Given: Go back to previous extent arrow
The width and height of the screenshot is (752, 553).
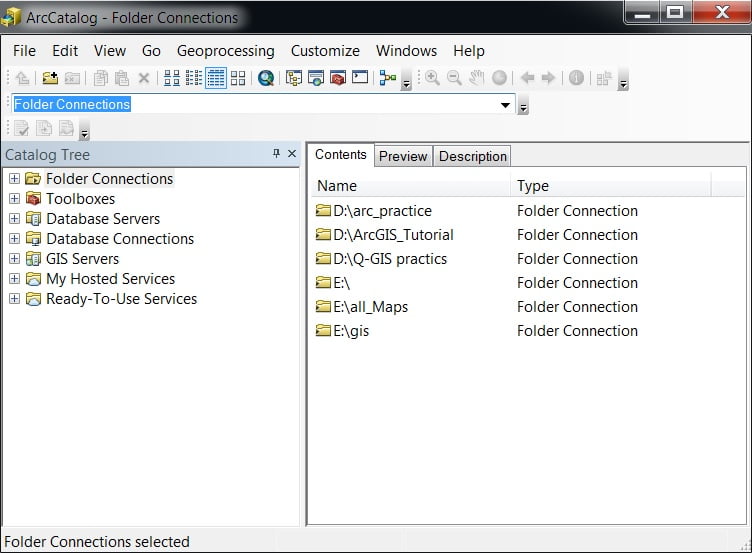Looking at the screenshot, I should pyautogui.click(x=528, y=78).
